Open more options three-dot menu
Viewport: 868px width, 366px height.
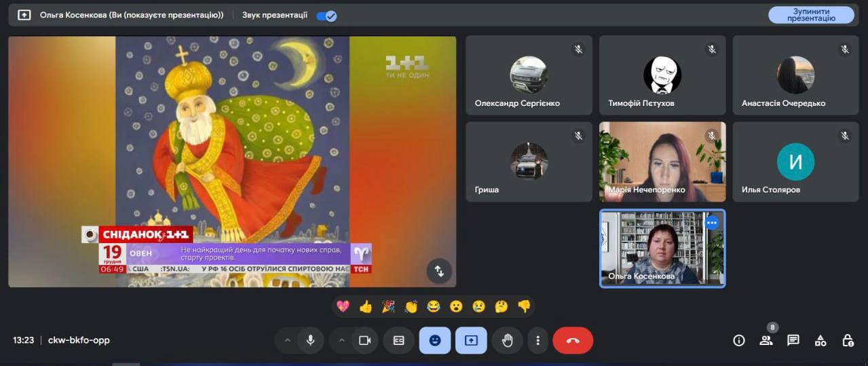click(537, 340)
